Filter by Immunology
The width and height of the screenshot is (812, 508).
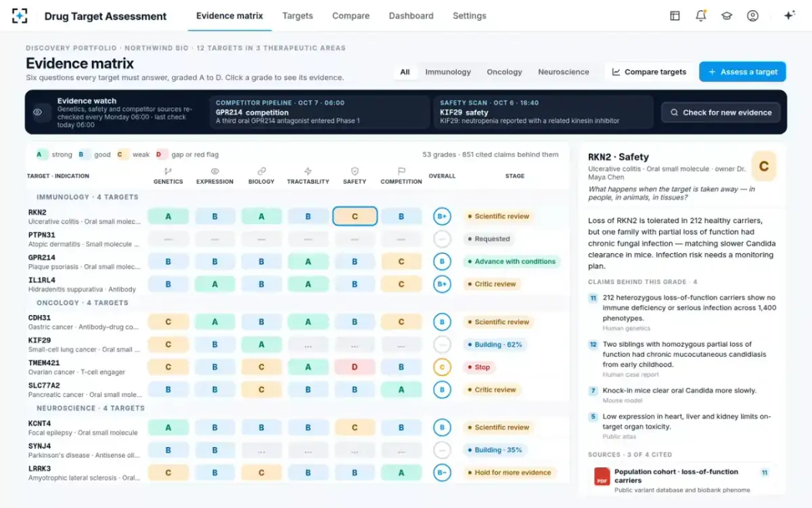(x=448, y=72)
